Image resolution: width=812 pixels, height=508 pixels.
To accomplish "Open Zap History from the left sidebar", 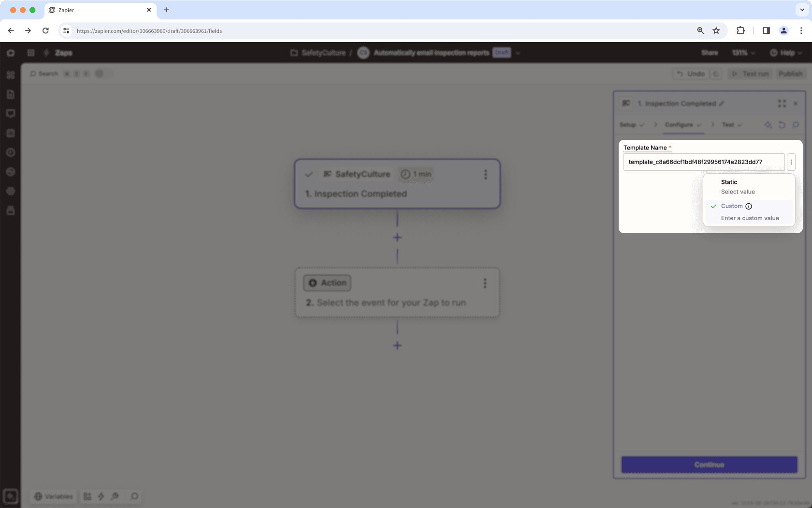I will 11,152.
